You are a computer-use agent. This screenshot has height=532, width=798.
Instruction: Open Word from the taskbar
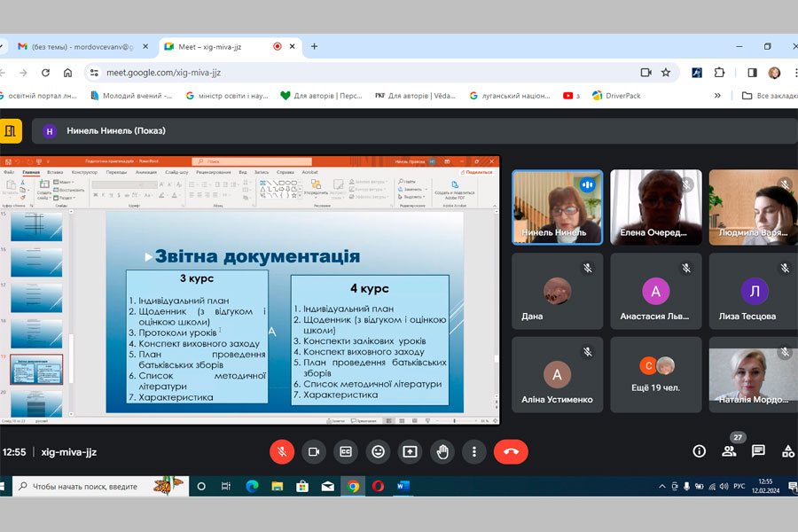point(403,486)
